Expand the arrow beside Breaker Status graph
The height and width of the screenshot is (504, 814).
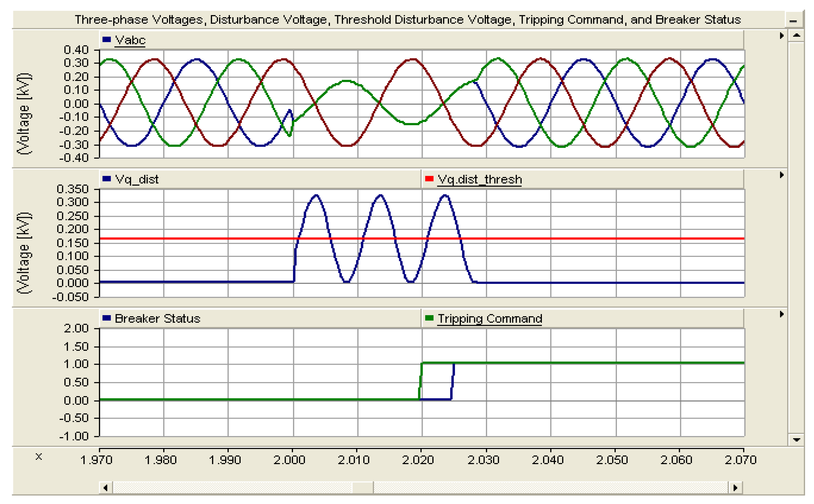pyautogui.click(x=781, y=314)
